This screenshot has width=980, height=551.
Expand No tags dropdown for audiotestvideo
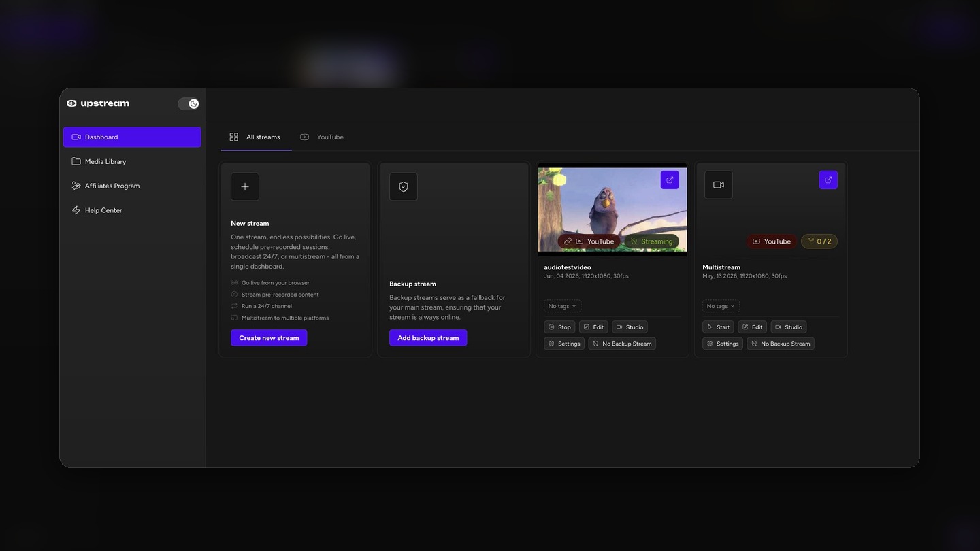tap(562, 306)
